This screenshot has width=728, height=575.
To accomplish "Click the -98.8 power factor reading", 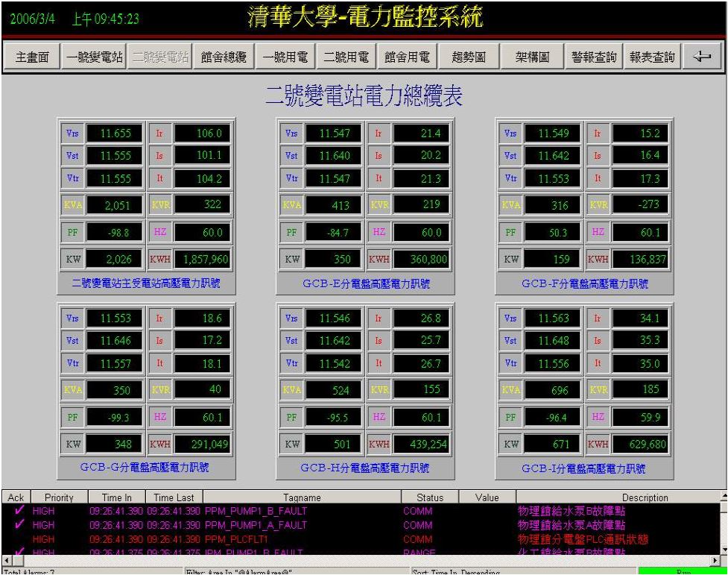I will click(114, 232).
